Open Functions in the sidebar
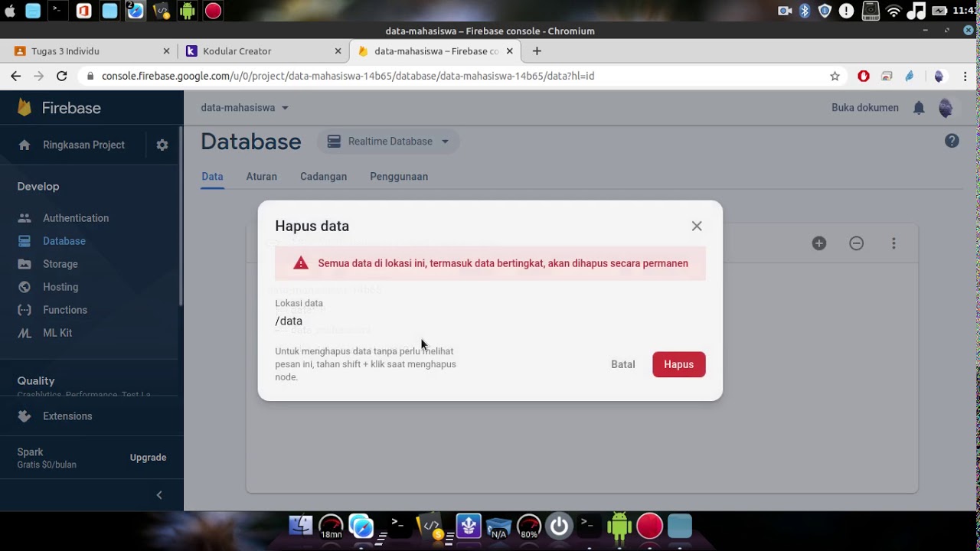 [65, 310]
